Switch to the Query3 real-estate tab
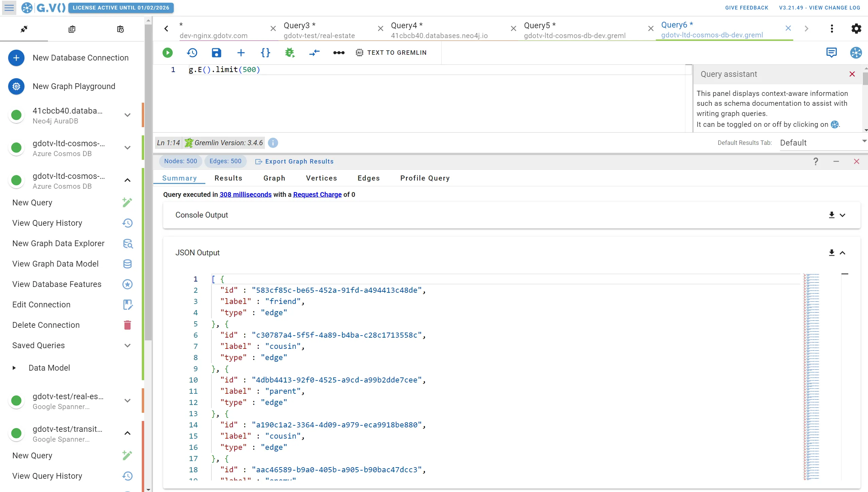 (319, 30)
